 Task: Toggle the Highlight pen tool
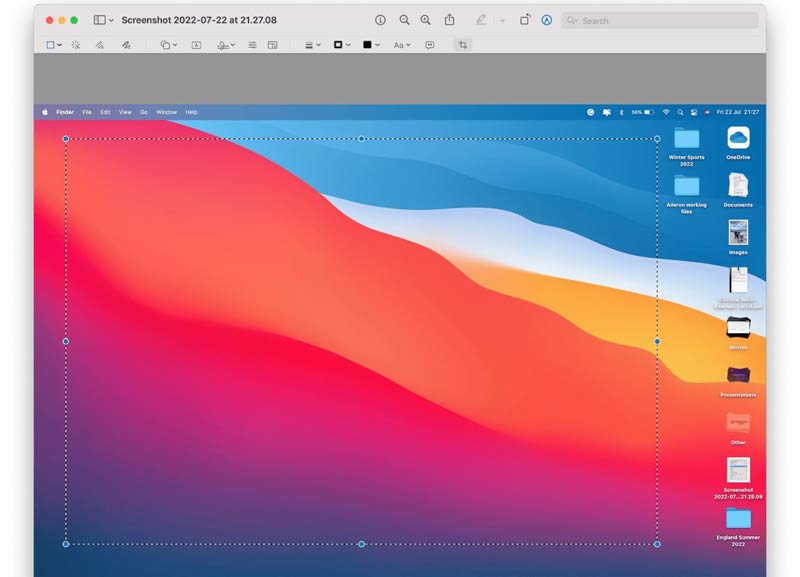pyautogui.click(x=481, y=20)
